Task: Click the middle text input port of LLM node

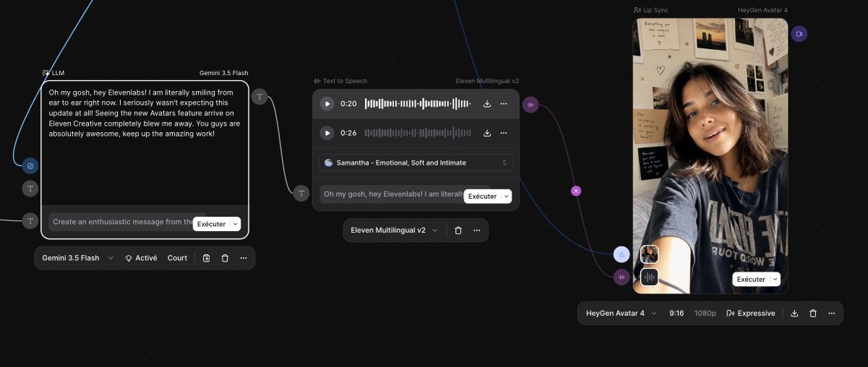Action: pyautogui.click(x=30, y=189)
